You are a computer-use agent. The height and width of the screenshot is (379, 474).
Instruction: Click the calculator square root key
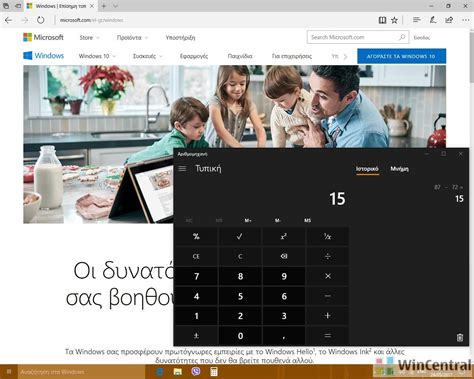coord(240,236)
